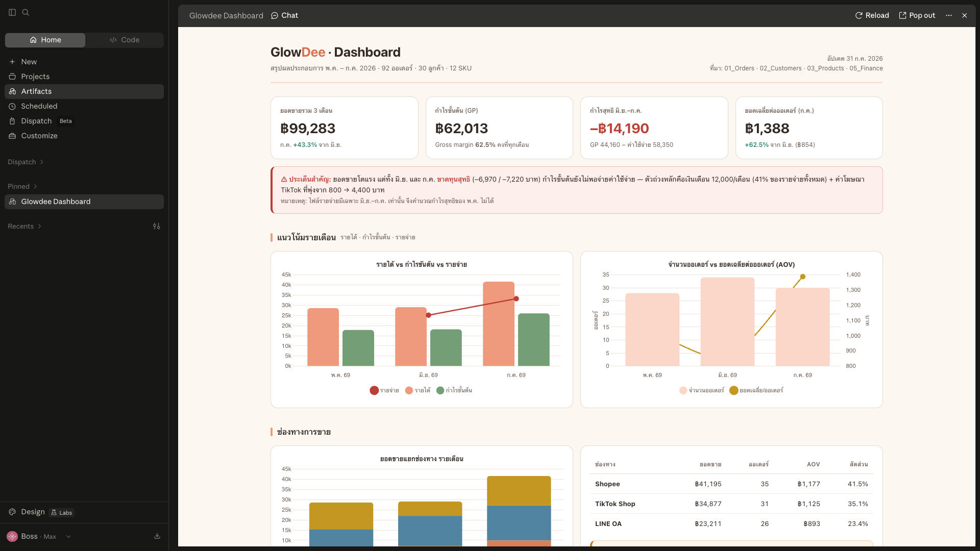Open Projects in the sidebar
The width and height of the screenshot is (980, 551).
tap(84, 77)
